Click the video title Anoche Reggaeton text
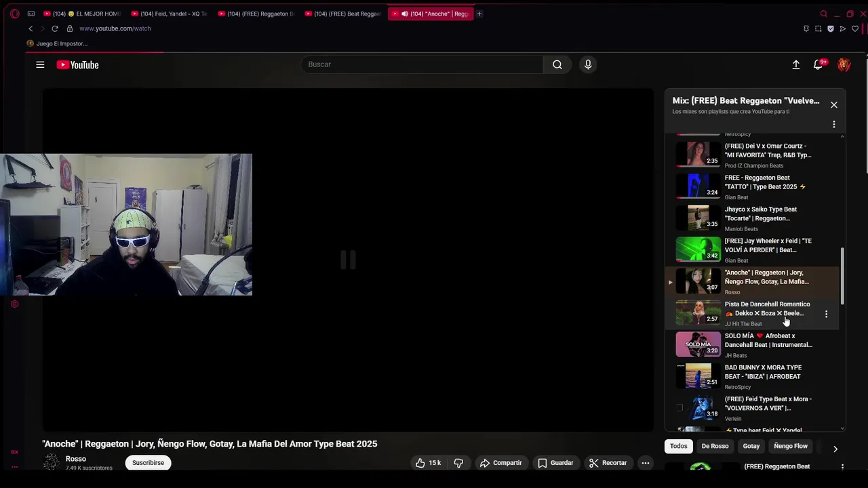 tap(210, 444)
